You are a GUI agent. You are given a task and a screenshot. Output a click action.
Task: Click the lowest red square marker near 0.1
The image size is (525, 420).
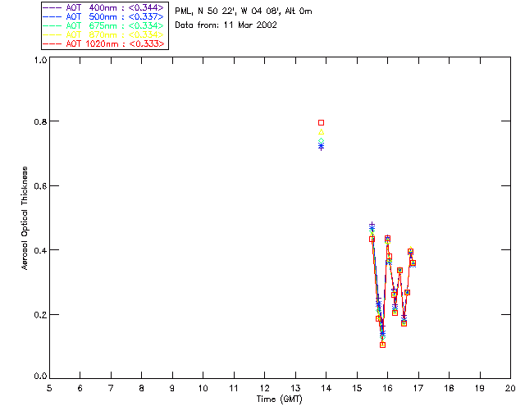point(383,345)
